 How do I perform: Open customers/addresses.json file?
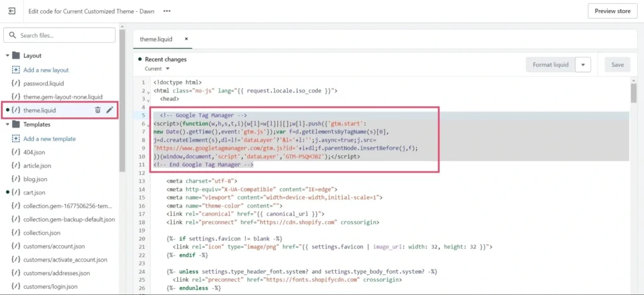pos(56,273)
